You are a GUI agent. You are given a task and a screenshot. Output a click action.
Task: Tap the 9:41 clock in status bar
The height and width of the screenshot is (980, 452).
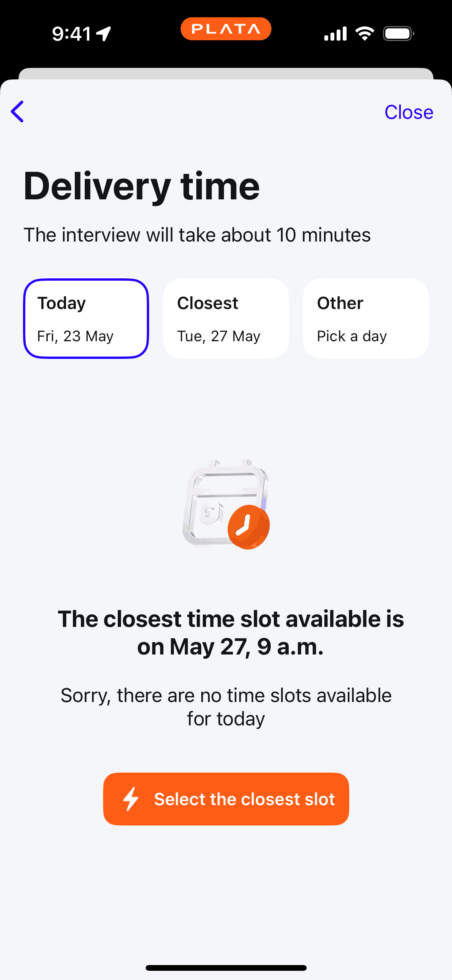(x=72, y=34)
